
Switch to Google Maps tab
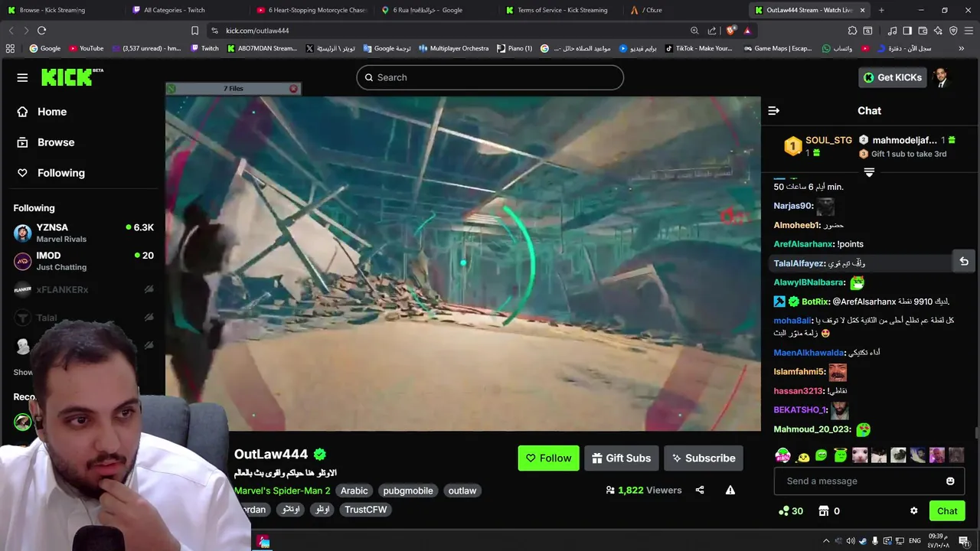(x=434, y=10)
